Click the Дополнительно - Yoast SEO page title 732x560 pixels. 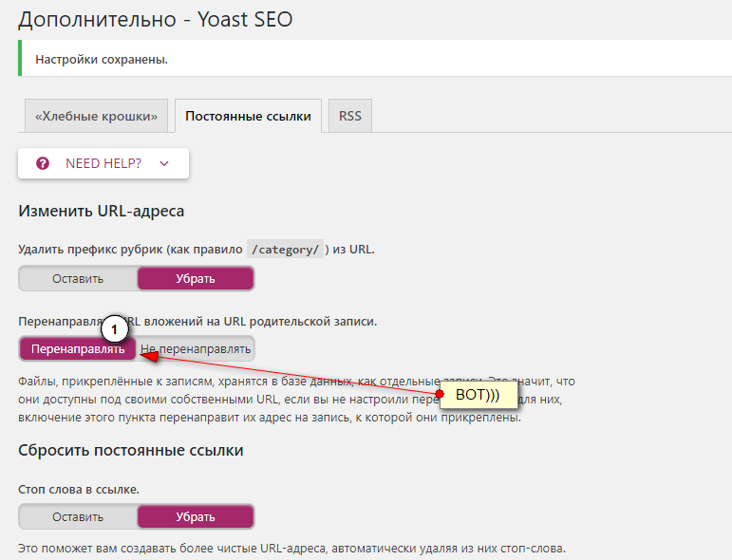[x=156, y=20]
